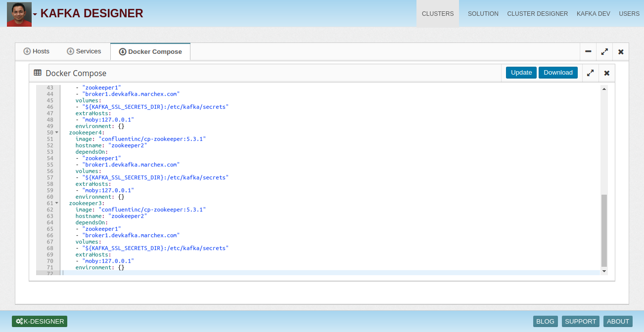
Task: Click the user avatar photo
Action: coord(19,14)
